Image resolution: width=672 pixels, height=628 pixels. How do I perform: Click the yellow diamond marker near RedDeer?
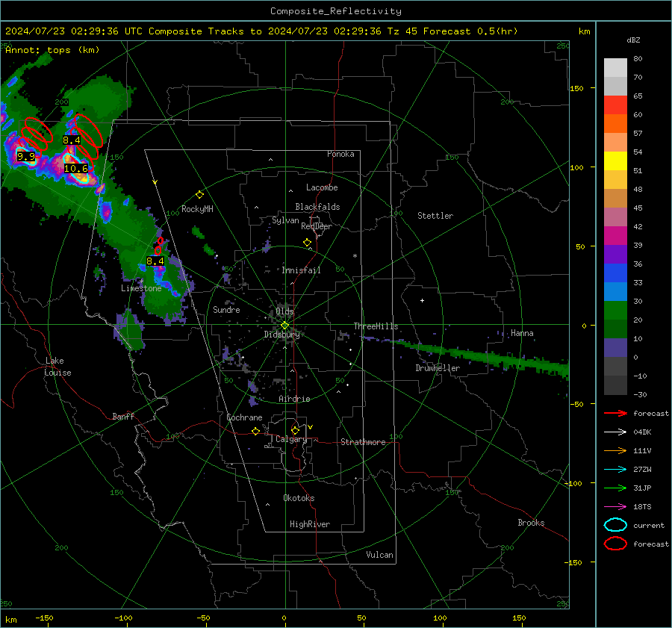pos(308,243)
